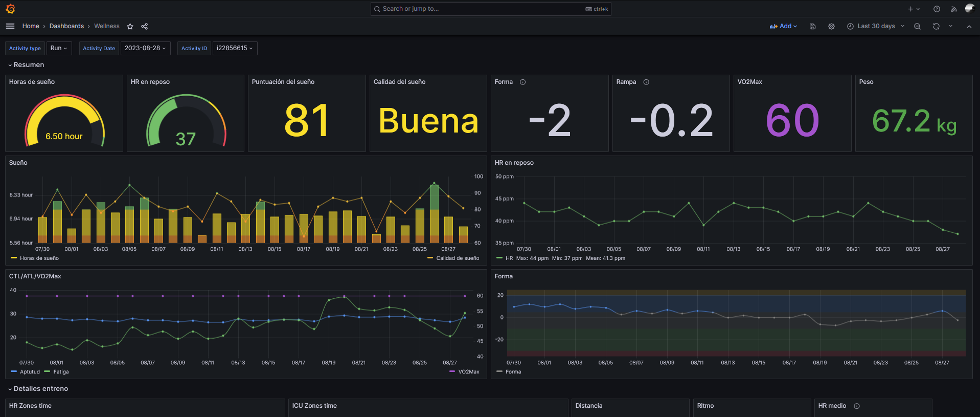This screenshot has width=980, height=417.
Task: Collapse the Detalles entreno row
Action: [x=38, y=389]
